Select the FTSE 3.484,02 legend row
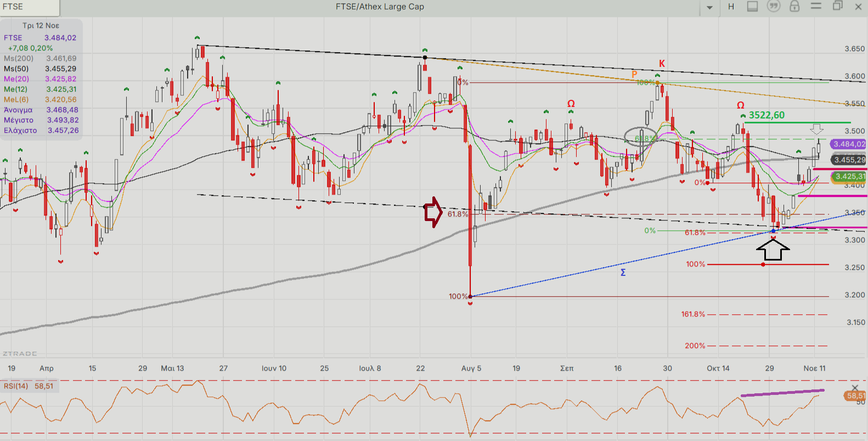This screenshot has width=868, height=441. pos(40,38)
